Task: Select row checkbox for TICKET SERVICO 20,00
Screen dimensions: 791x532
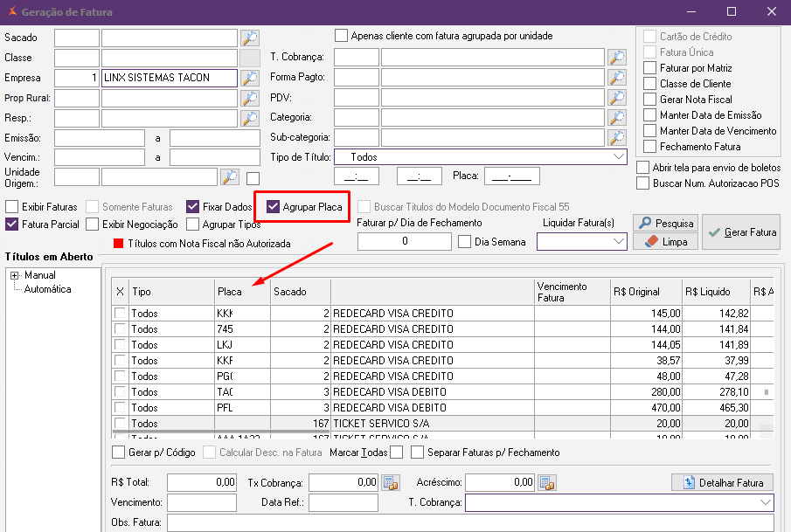Action: pos(120,423)
